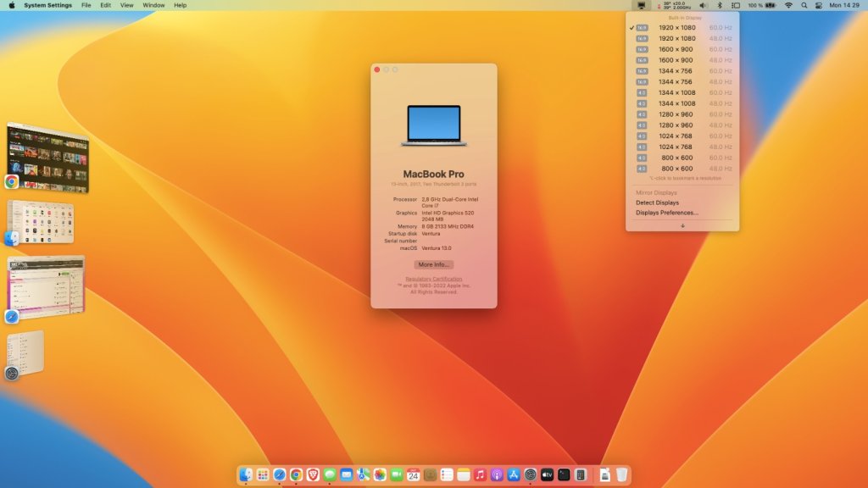Click System Settings gear in the Dock
The width and height of the screenshot is (868, 488).
click(531, 474)
